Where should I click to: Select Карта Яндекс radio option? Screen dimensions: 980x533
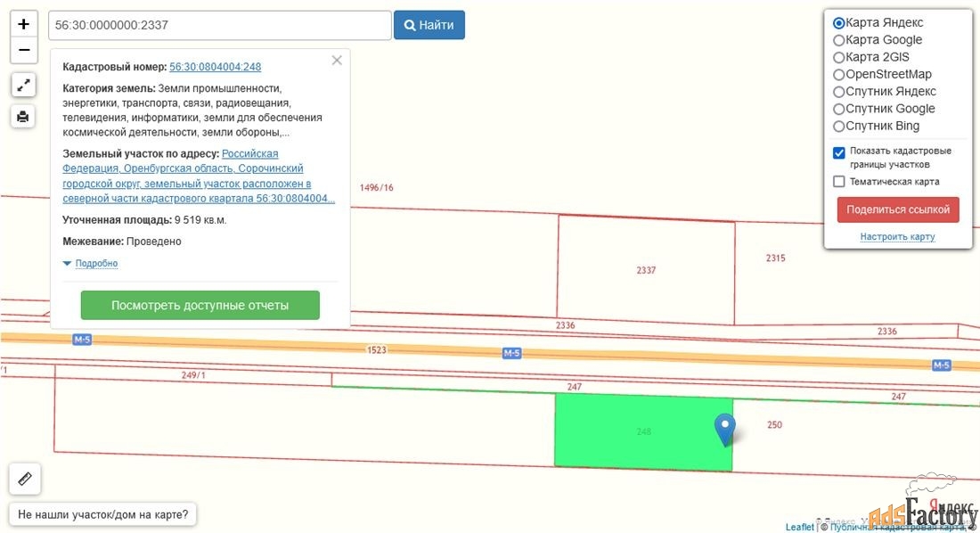838,22
